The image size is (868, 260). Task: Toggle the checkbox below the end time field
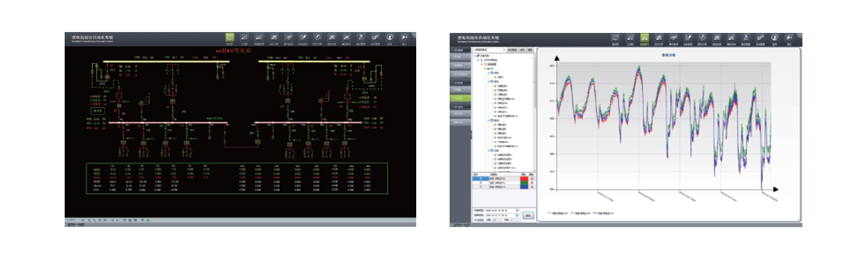pos(475,220)
